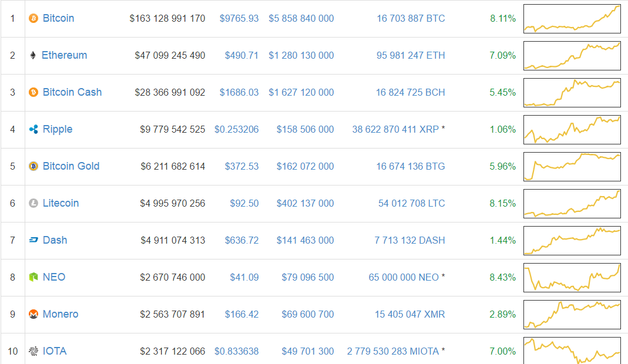
Task: Click the Ripple logo icon
Action: tap(33, 129)
